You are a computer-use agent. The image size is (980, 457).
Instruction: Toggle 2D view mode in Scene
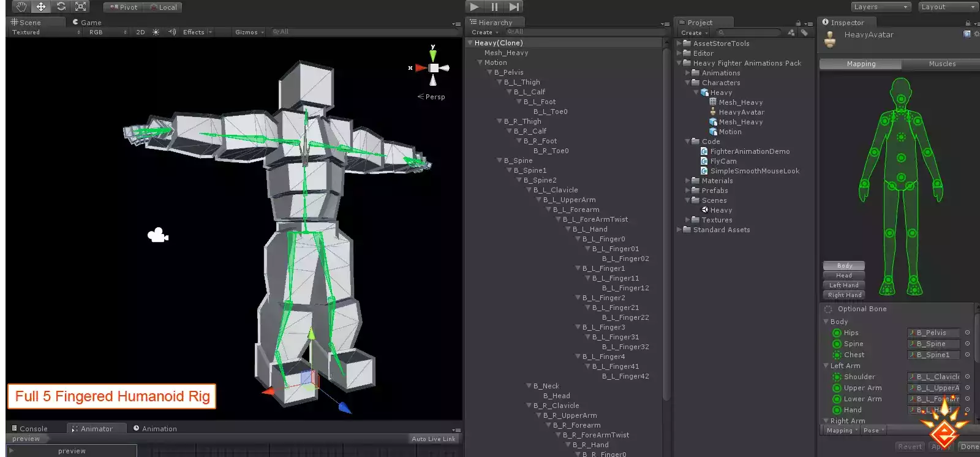pyautogui.click(x=140, y=32)
